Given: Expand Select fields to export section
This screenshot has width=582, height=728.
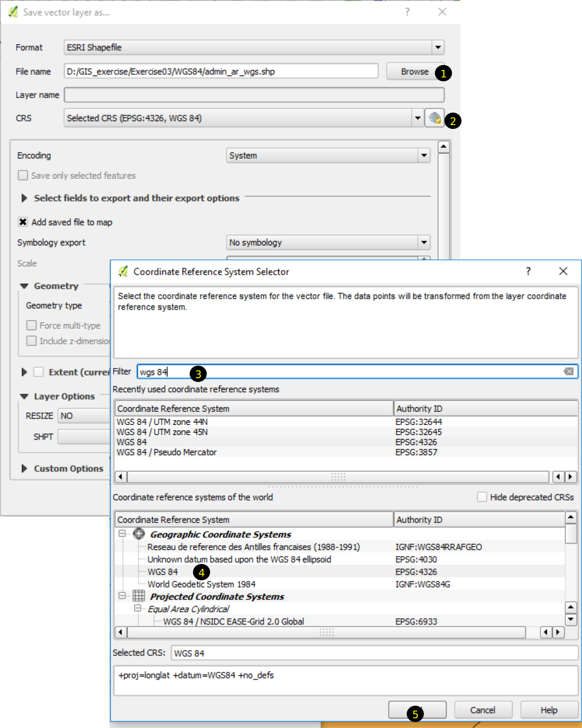Looking at the screenshot, I should point(24,198).
